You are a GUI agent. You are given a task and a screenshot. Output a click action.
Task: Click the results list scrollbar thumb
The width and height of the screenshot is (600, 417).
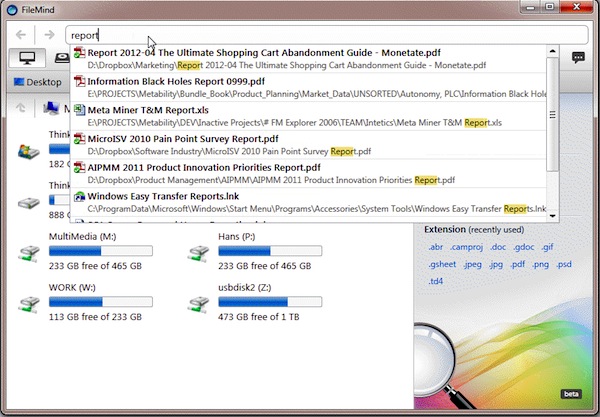point(552,114)
